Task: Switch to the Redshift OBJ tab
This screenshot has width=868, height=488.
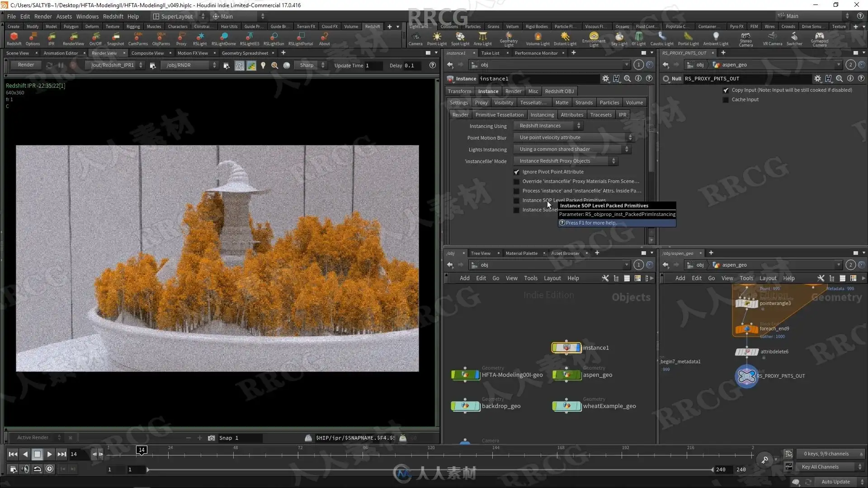Action: click(559, 91)
